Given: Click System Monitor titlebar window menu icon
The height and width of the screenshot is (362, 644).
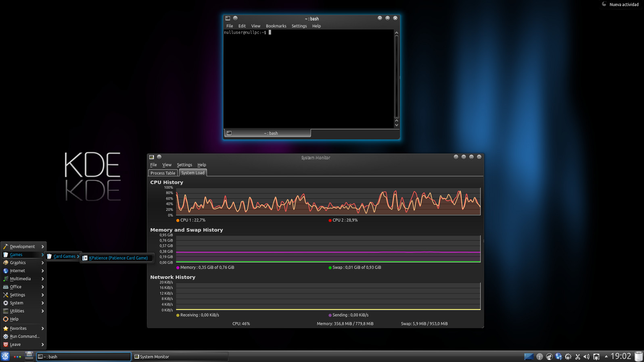Looking at the screenshot, I should [x=152, y=157].
